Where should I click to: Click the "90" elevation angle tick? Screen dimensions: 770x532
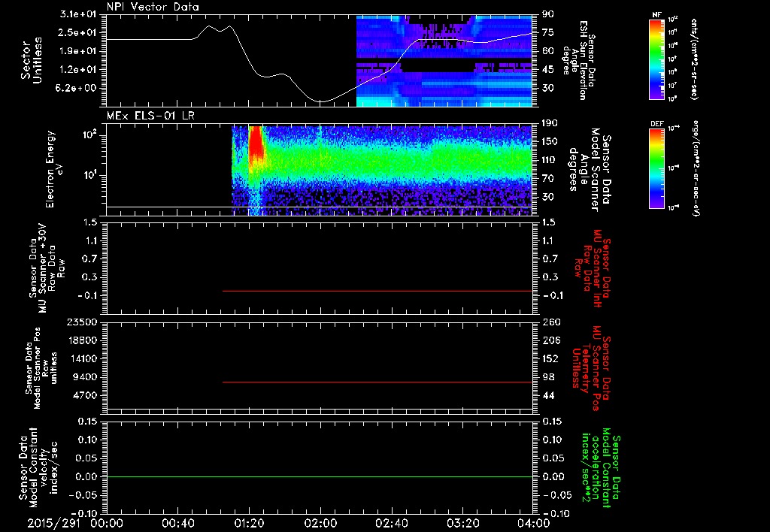point(547,14)
